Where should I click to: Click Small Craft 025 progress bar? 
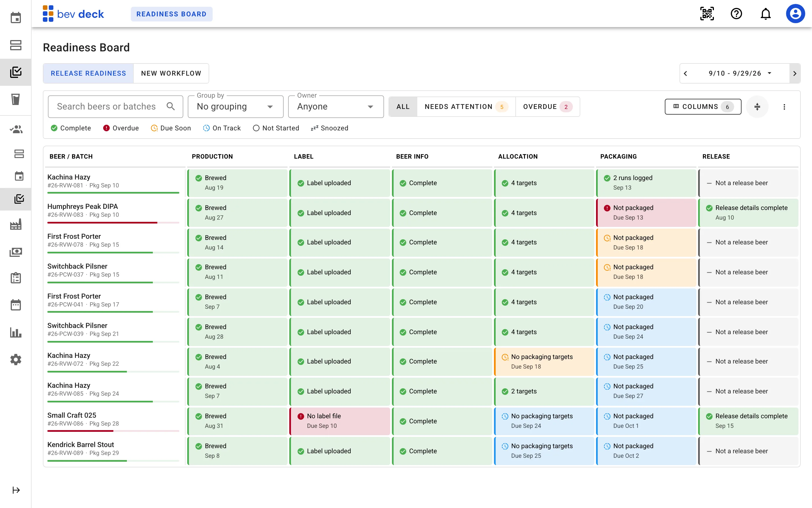click(x=113, y=430)
